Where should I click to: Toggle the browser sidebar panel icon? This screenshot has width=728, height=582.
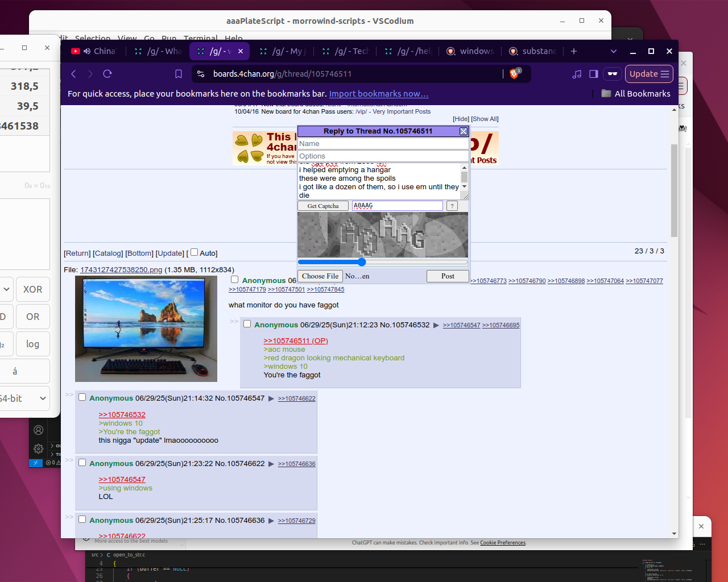594,74
